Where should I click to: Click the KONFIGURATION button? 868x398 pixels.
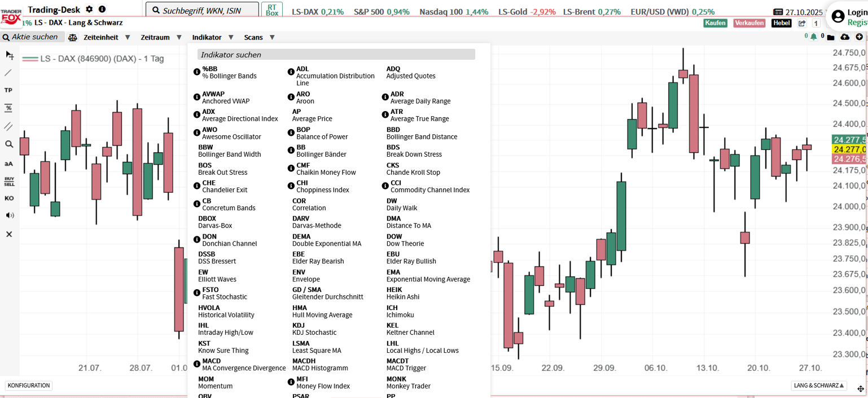[29, 386]
